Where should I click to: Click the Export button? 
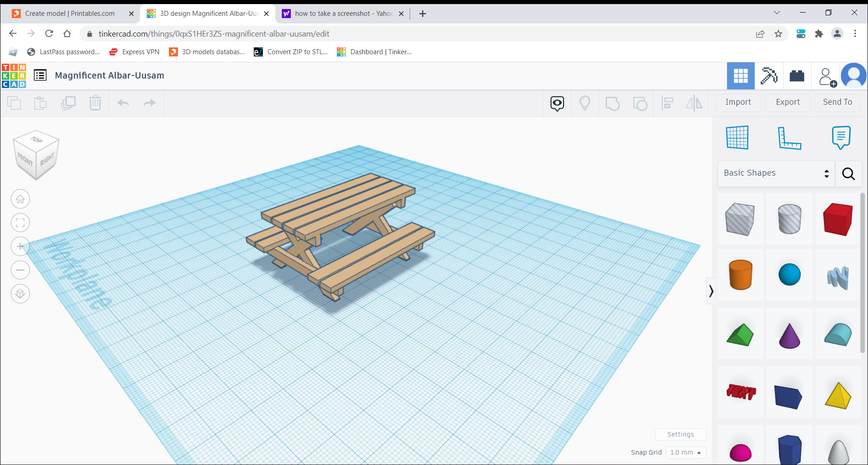click(788, 102)
